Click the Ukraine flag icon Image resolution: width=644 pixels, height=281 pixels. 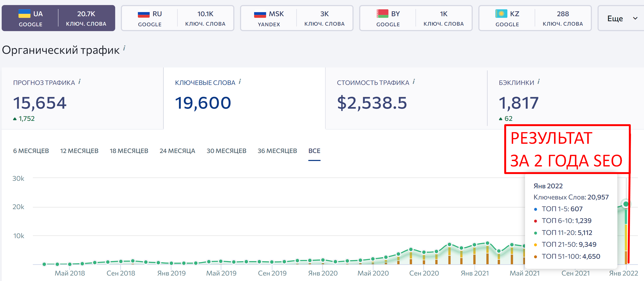coord(25,13)
